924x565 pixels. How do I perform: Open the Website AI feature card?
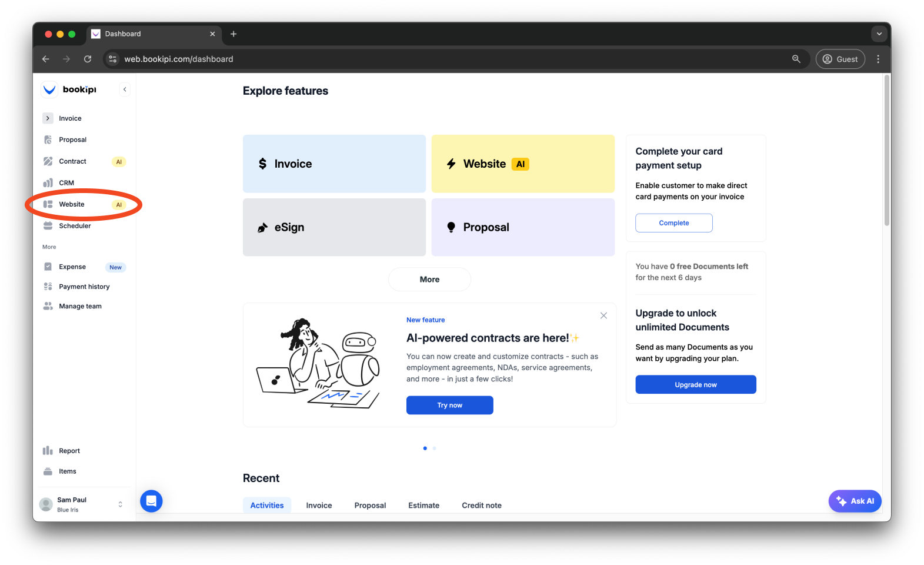(523, 164)
